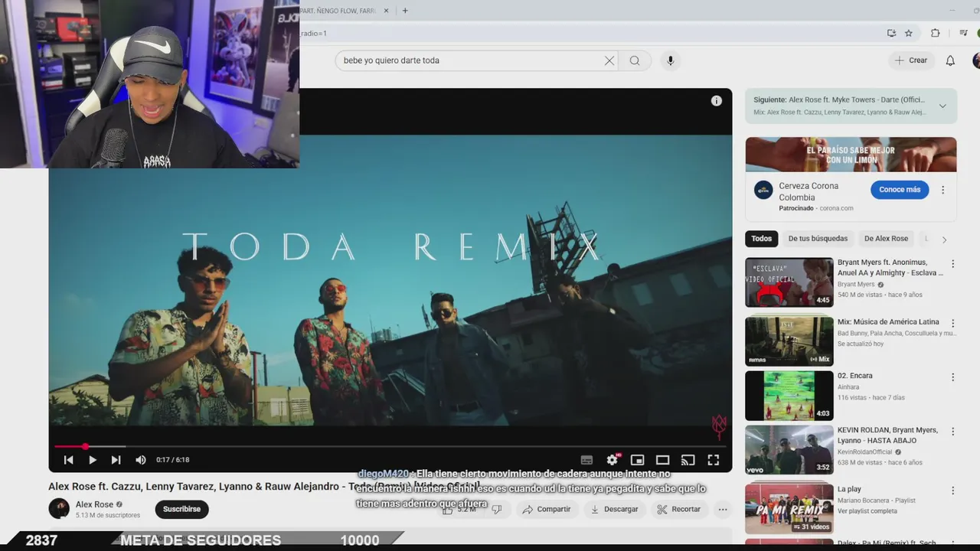Viewport: 980px width, 551px height.
Task: Expand the Siguiente mix playlist panel
Action: click(942, 106)
